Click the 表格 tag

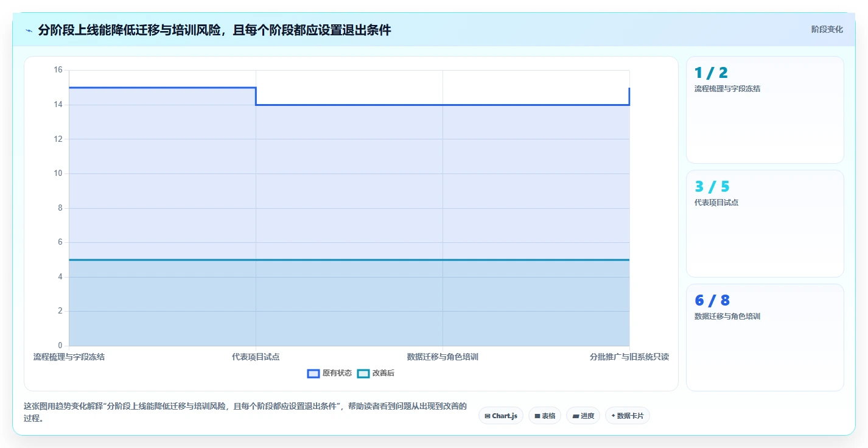(x=545, y=416)
